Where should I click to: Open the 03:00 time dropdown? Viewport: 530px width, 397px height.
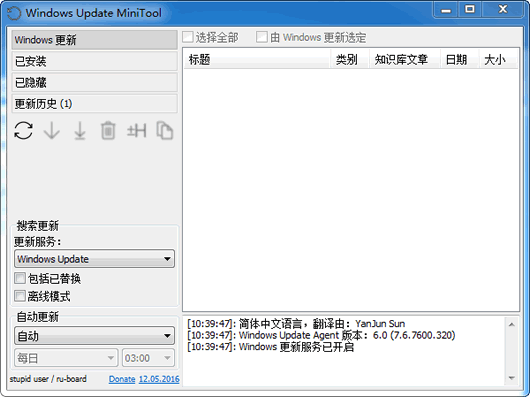click(148, 358)
